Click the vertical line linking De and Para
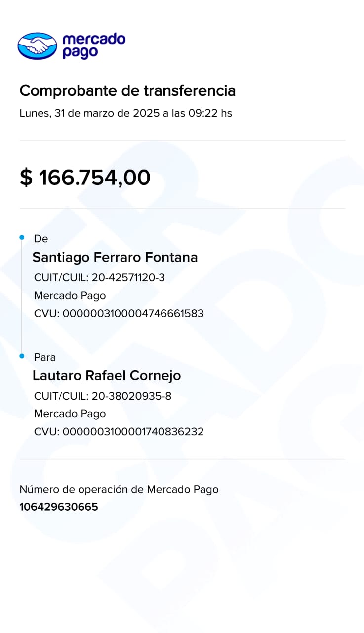 pos(22,297)
